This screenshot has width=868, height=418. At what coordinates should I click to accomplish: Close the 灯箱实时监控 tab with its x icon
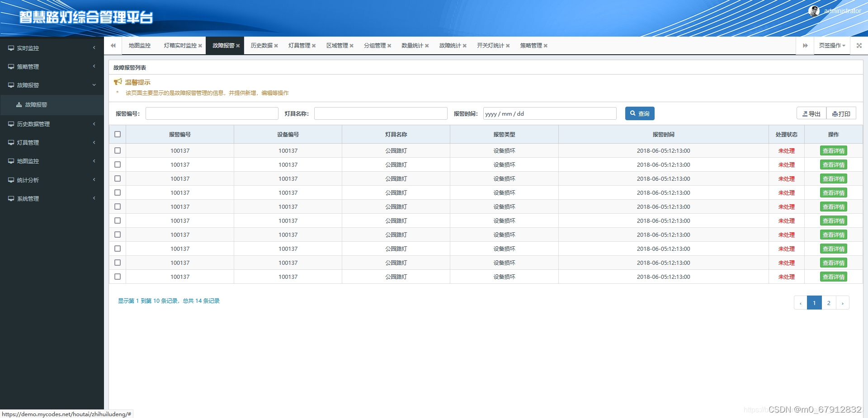(x=200, y=46)
